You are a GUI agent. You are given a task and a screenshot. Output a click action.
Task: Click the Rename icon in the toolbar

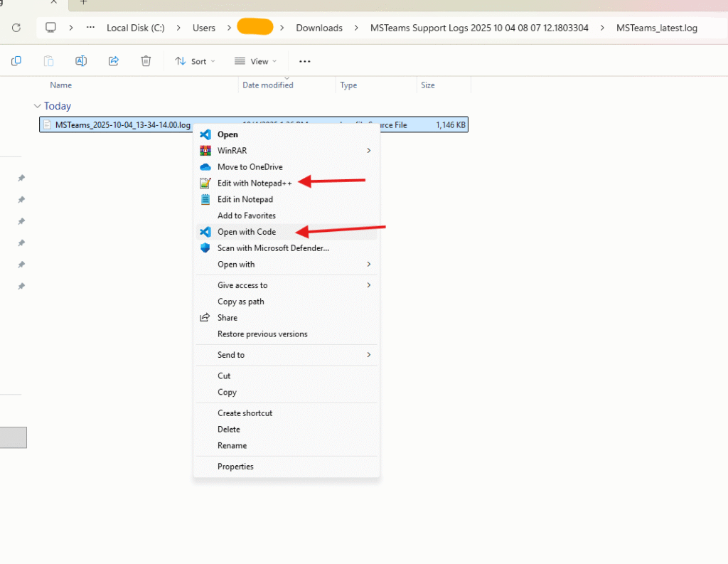[x=81, y=61]
